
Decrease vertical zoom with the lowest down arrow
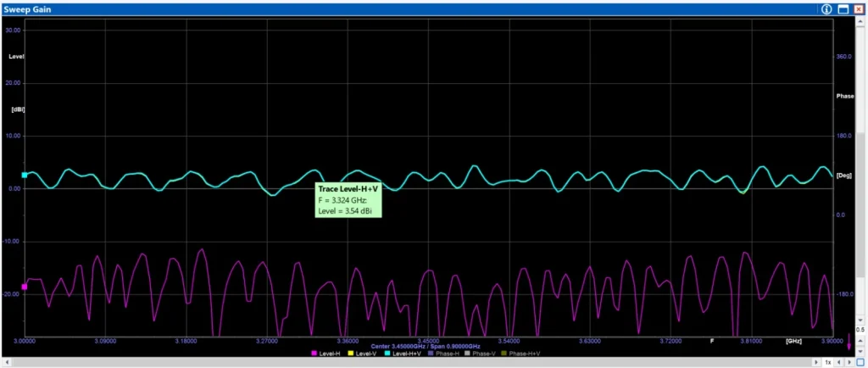coord(860,351)
